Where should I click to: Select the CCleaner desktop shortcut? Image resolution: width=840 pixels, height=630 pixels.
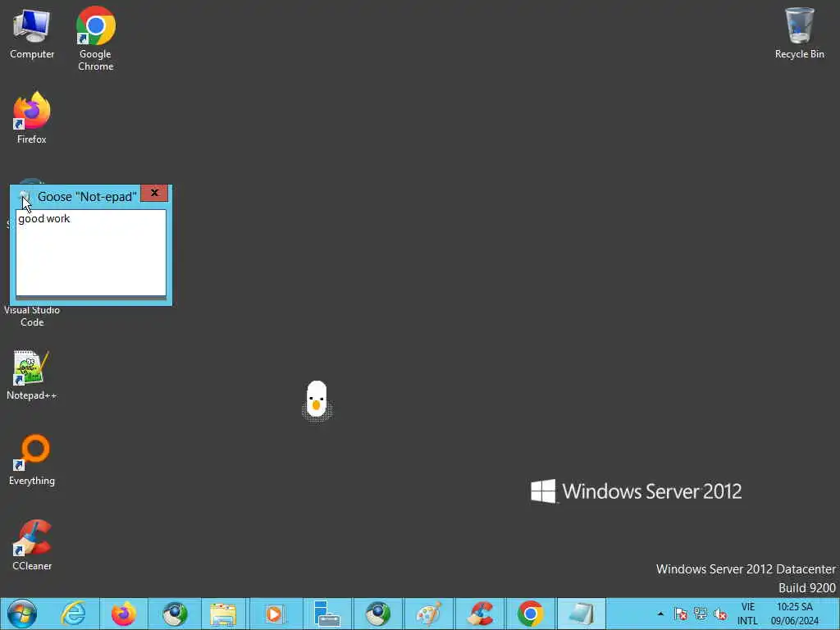32,545
